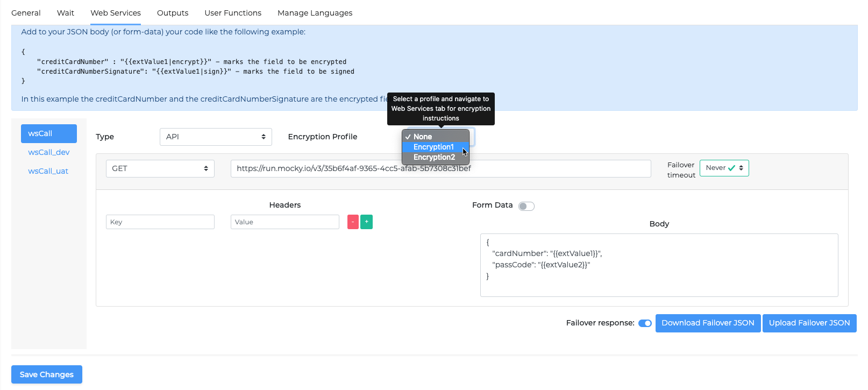Click the red minus header remove button
The width and height of the screenshot is (868, 390).
[353, 222]
